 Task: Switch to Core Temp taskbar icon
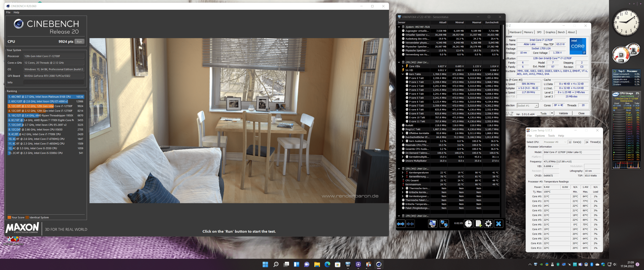(368, 265)
